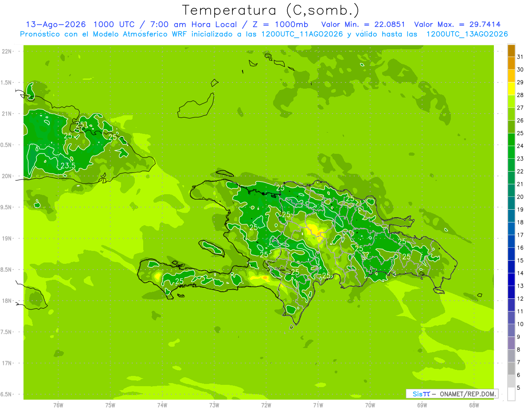Click the 74W longitude label
532x411 pixels.
point(162,405)
